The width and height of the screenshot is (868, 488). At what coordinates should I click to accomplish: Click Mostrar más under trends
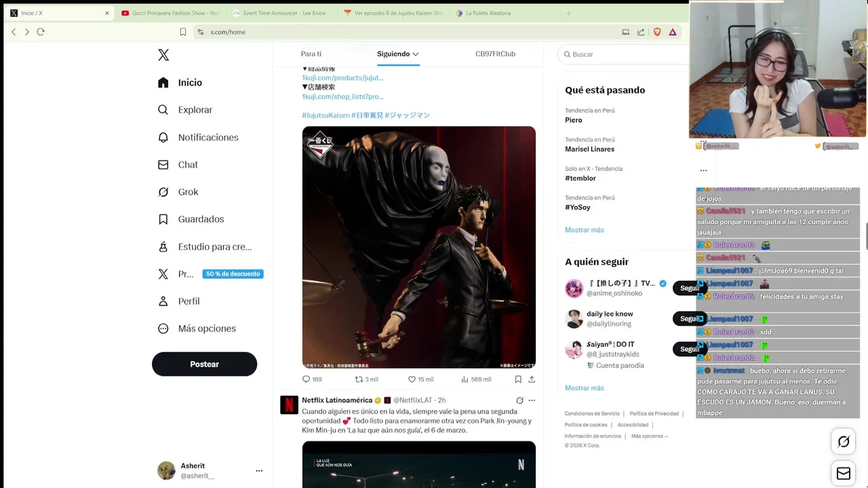(x=585, y=230)
